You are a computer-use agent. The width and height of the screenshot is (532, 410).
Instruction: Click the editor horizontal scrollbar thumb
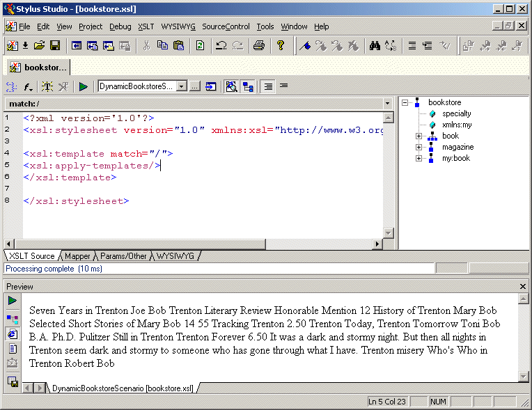tap(139, 244)
